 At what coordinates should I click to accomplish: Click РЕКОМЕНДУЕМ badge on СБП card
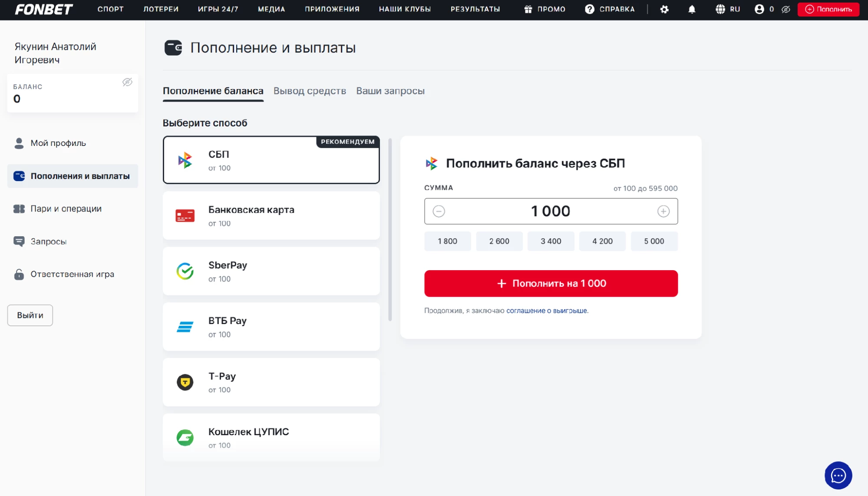click(348, 142)
